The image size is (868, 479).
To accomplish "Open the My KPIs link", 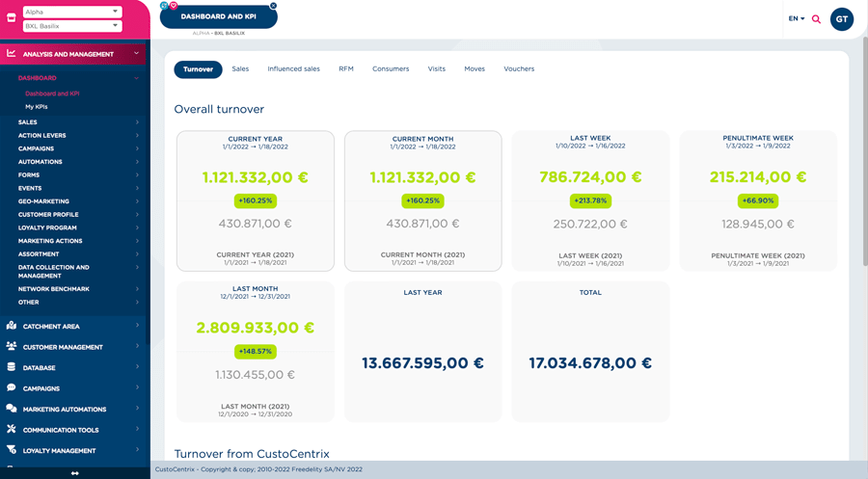I will [37, 107].
